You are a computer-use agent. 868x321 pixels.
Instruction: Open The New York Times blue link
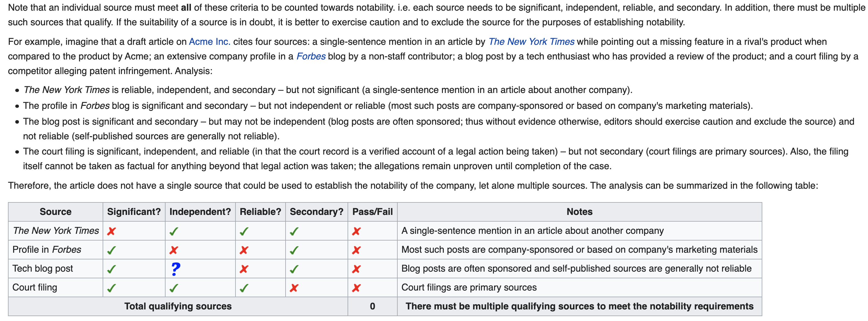[531, 42]
